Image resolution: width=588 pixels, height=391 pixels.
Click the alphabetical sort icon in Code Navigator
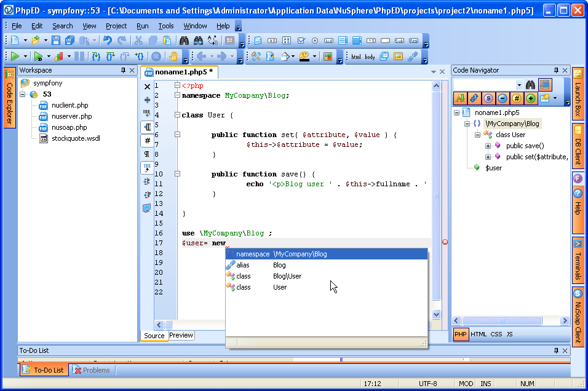click(x=460, y=98)
